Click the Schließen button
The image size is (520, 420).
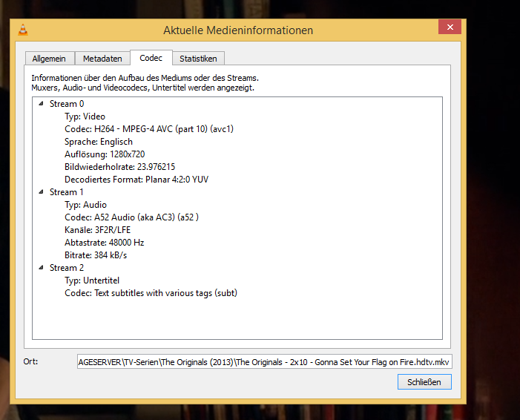pyautogui.click(x=424, y=382)
